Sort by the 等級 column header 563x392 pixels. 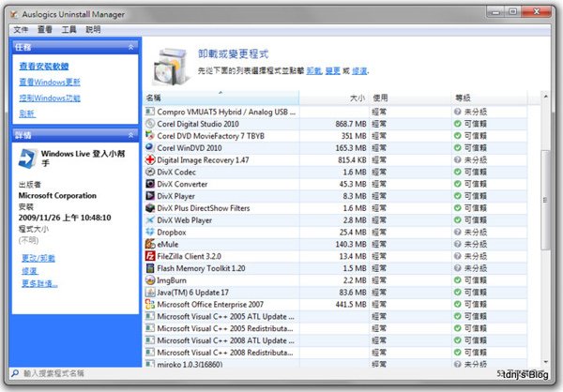click(x=489, y=98)
